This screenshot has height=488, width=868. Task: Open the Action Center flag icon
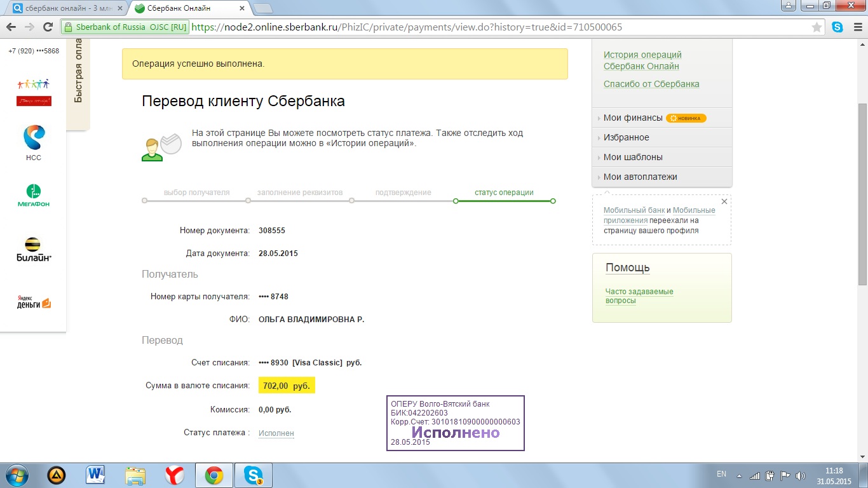(785, 475)
